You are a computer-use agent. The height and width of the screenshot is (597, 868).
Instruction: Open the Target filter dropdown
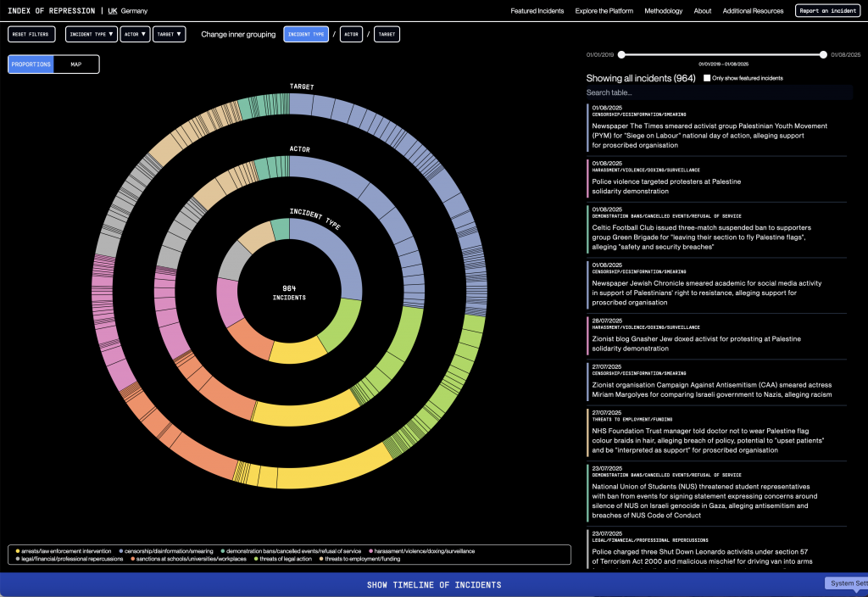tap(169, 34)
